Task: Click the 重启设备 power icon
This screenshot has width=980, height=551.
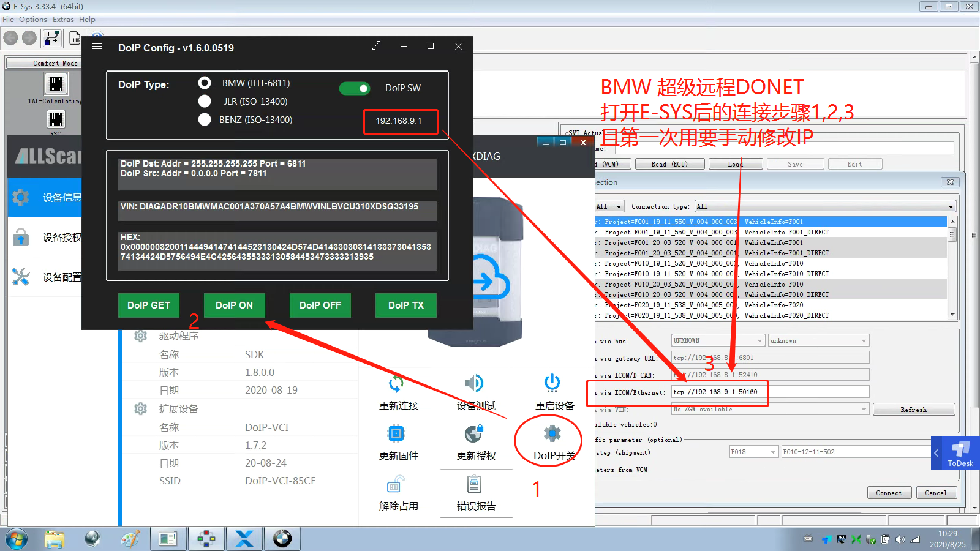Action: pos(552,383)
